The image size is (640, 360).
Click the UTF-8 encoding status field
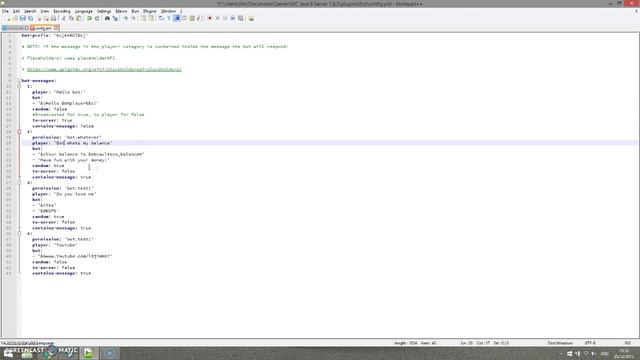pyautogui.click(x=590, y=343)
